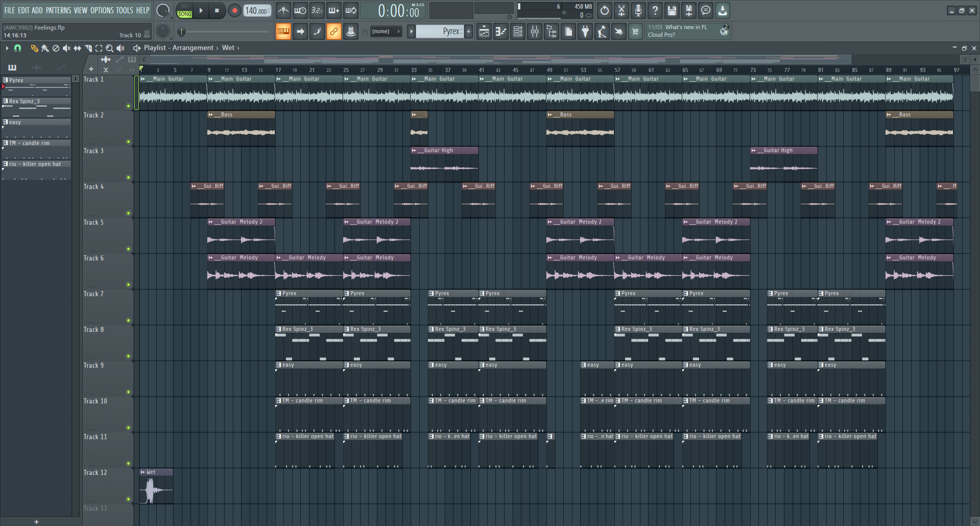The image size is (980, 526).
Task: Open the shopping cart store icon
Action: 636,32
